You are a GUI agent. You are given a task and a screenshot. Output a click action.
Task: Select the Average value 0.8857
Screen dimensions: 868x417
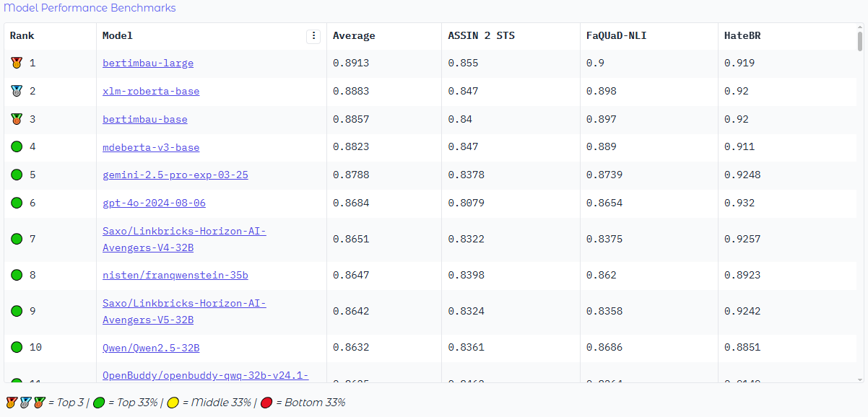(x=351, y=119)
